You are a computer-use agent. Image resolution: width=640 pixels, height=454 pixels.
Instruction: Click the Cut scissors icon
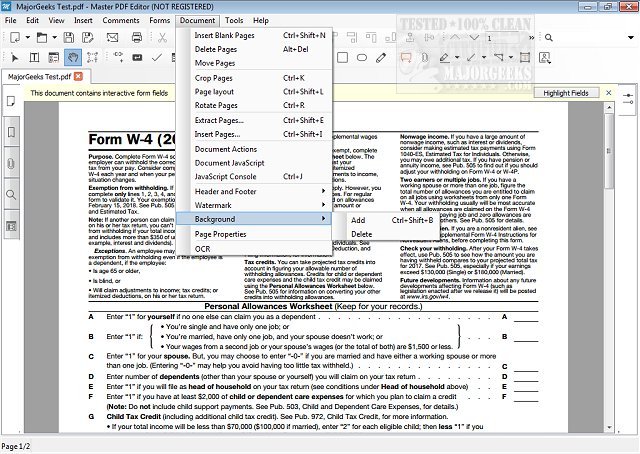(162, 38)
